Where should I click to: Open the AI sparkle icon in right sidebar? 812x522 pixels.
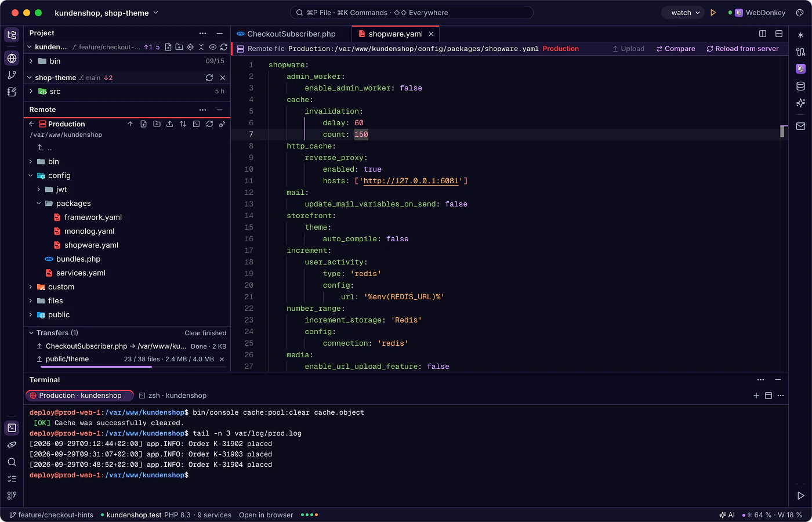pyautogui.click(x=800, y=103)
